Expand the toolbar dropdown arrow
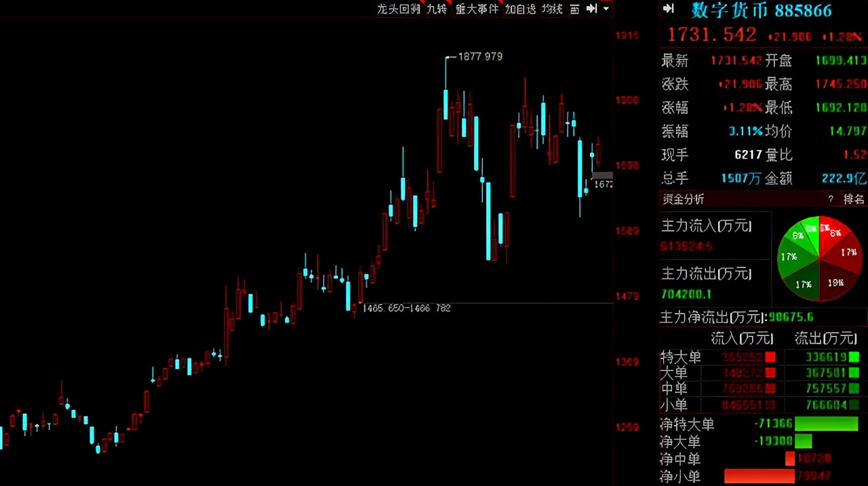 606,10
